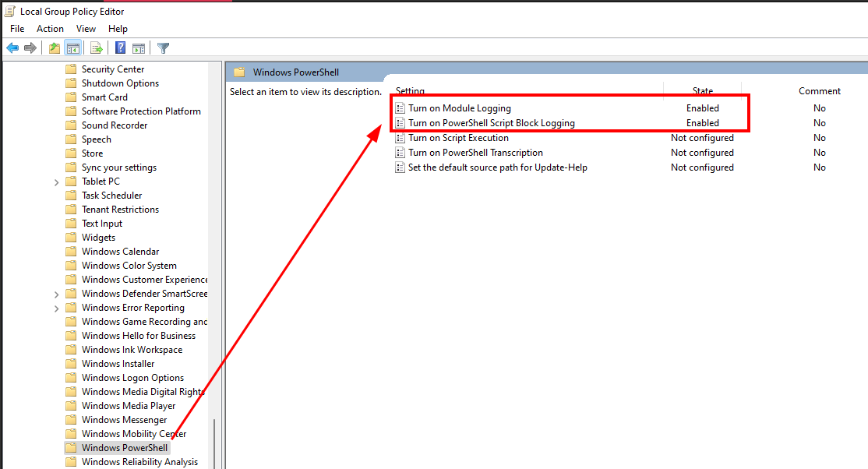Click the Local Group Policy Editor title icon
The image size is (868, 469).
point(9,11)
